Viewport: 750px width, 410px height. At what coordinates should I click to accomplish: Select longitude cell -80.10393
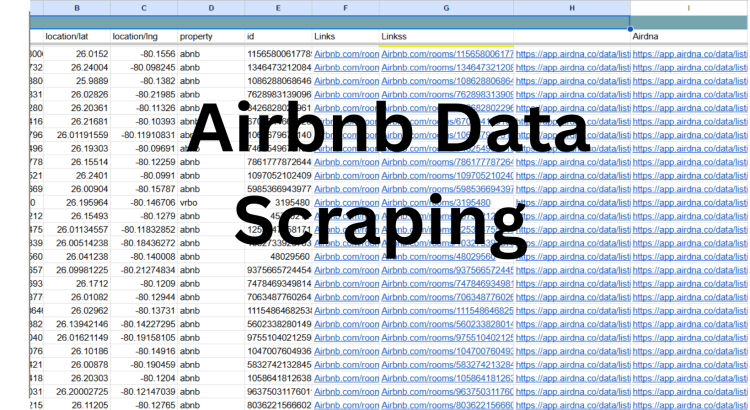click(144, 122)
